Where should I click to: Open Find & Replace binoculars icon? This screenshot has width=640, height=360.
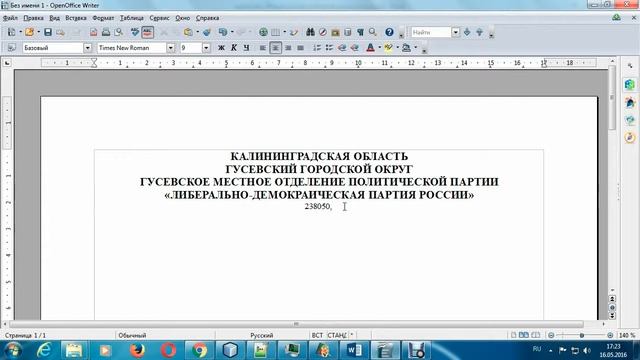coord(310,32)
